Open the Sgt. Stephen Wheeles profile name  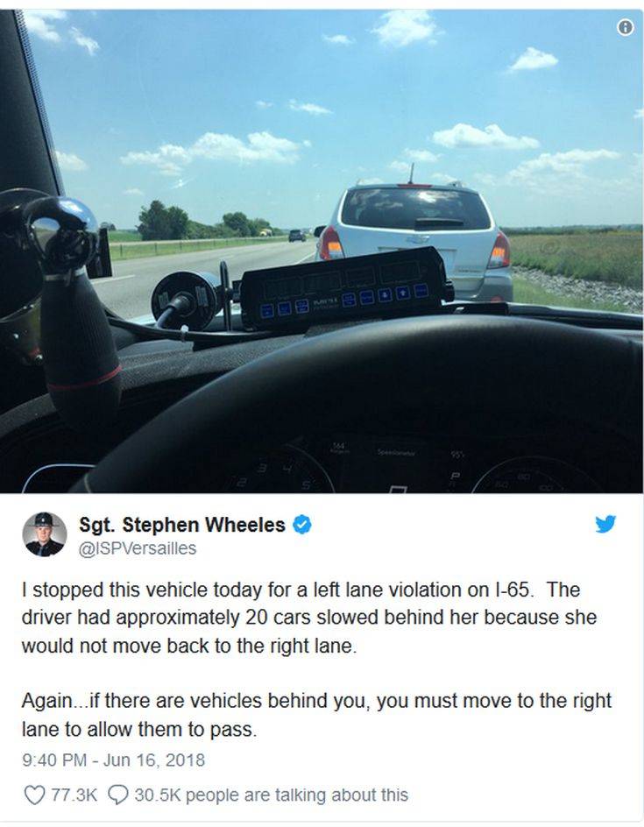182,525
